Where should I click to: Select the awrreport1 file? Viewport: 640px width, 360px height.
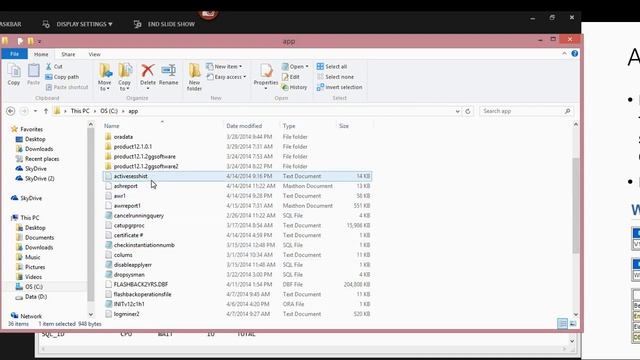[x=127, y=206]
